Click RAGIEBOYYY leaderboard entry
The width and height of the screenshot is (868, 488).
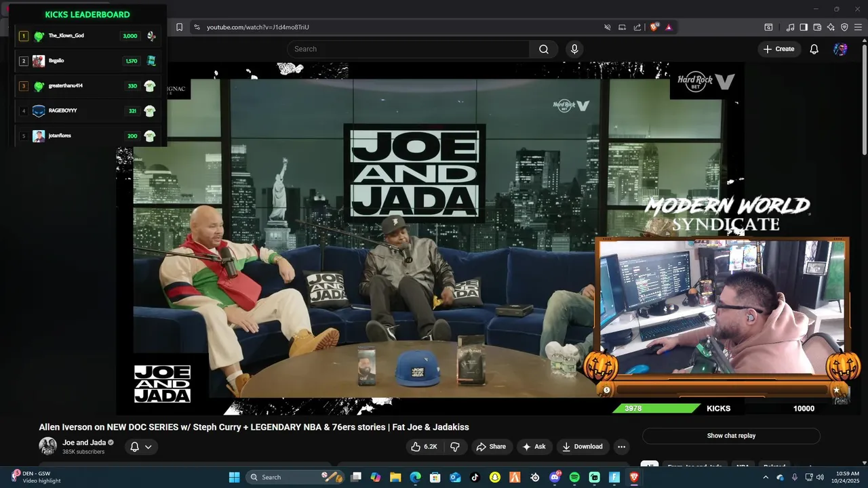[88, 111]
